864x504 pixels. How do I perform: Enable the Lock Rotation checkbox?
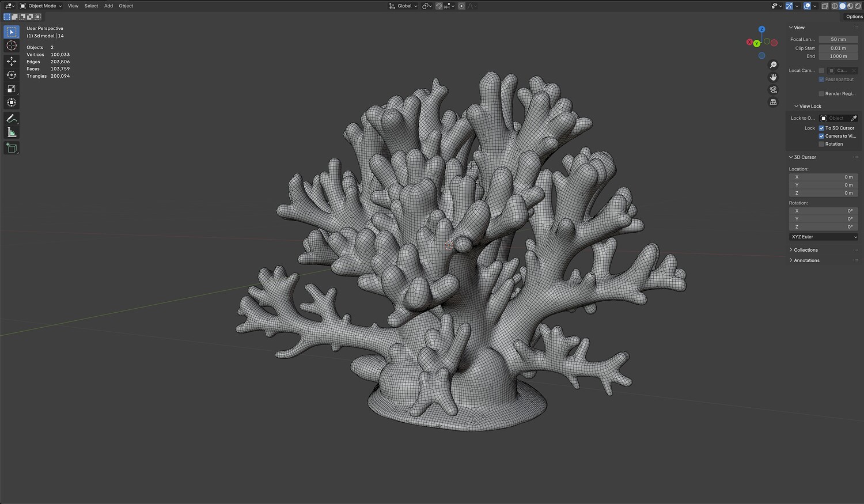tap(821, 144)
